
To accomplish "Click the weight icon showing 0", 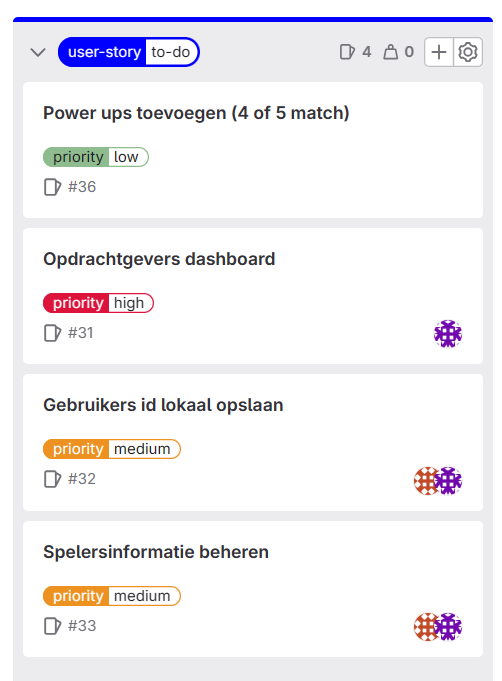I will [390, 52].
